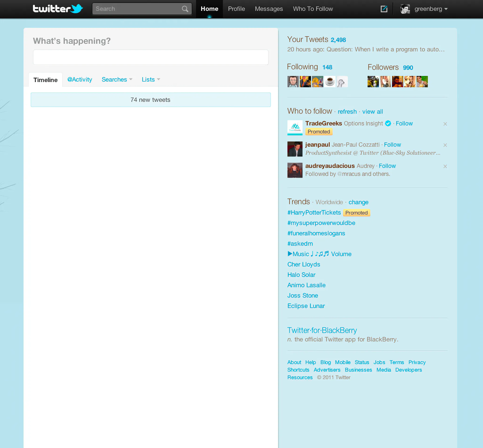Open the Status footer link

pyautogui.click(x=362, y=362)
